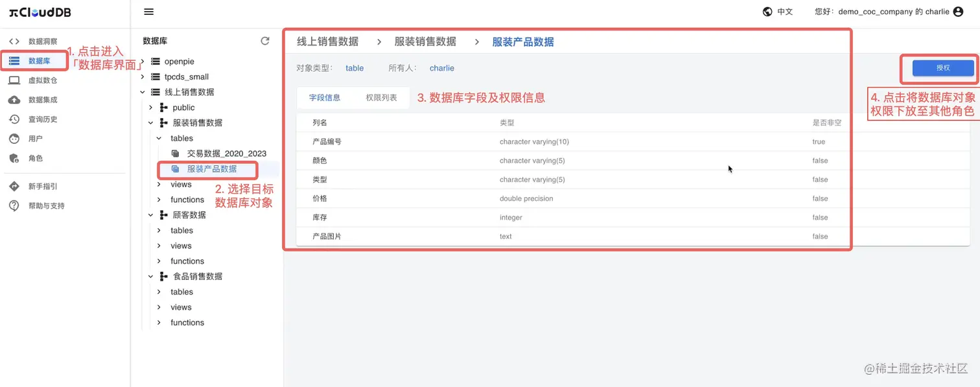Expand functions under 食品销售数据
This screenshot has width=980, height=387.
click(x=159, y=323)
